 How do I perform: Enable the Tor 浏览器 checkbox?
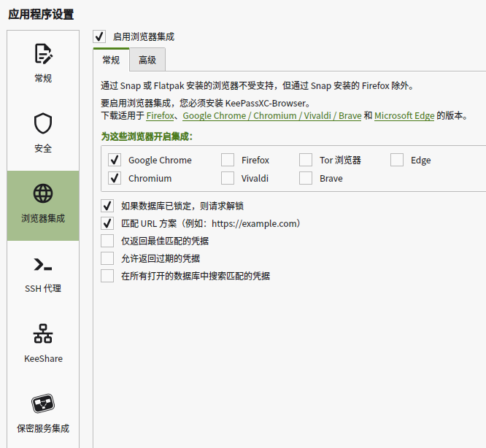pyautogui.click(x=306, y=160)
